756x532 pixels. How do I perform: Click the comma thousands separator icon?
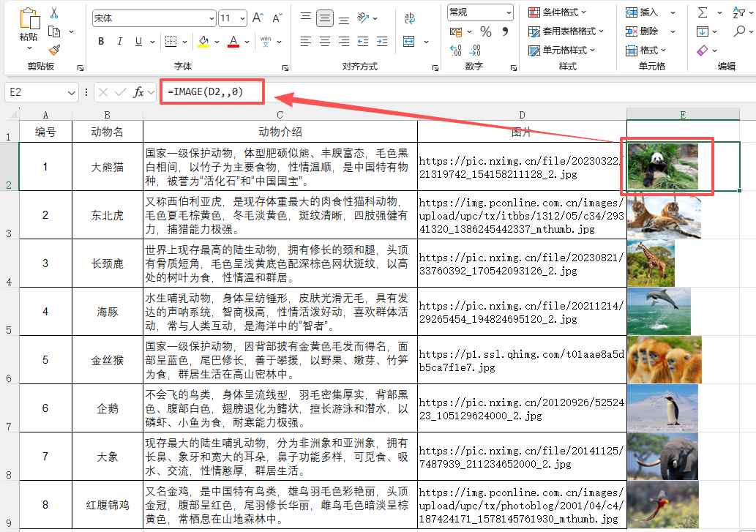pyautogui.click(x=506, y=31)
